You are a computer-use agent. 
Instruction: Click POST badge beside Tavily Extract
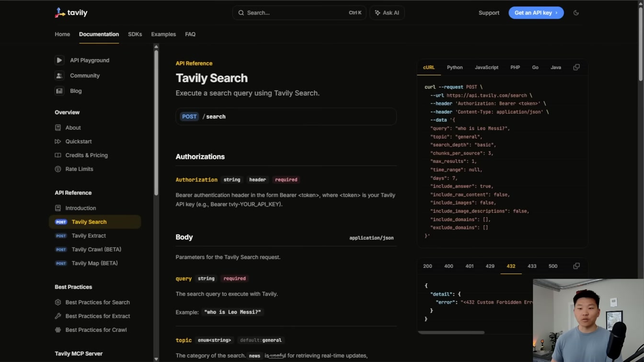[x=61, y=236]
